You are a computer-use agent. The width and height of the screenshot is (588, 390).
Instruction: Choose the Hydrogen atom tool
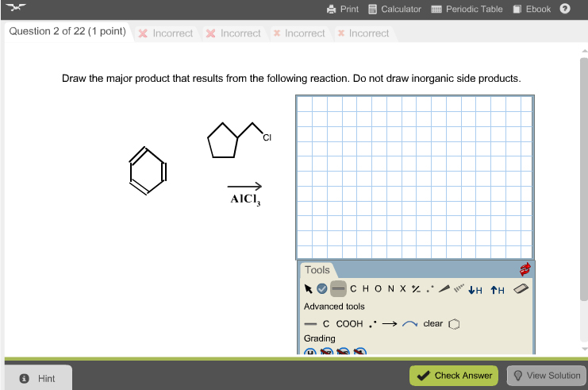366,288
